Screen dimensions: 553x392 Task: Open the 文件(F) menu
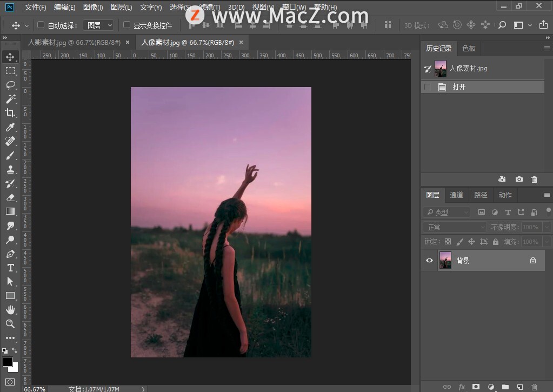(x=35, y=7)
